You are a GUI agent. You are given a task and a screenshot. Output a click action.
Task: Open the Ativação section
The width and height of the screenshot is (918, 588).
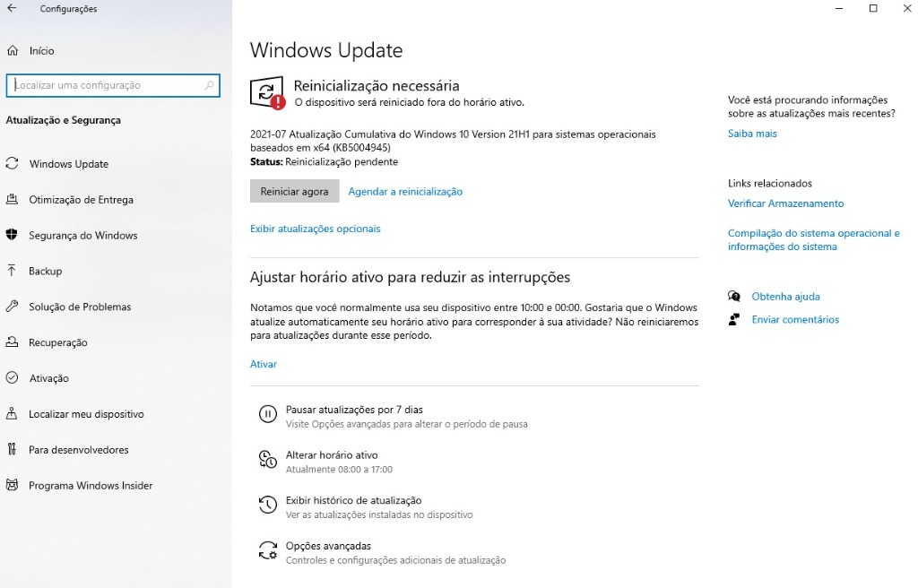point(48,378)
